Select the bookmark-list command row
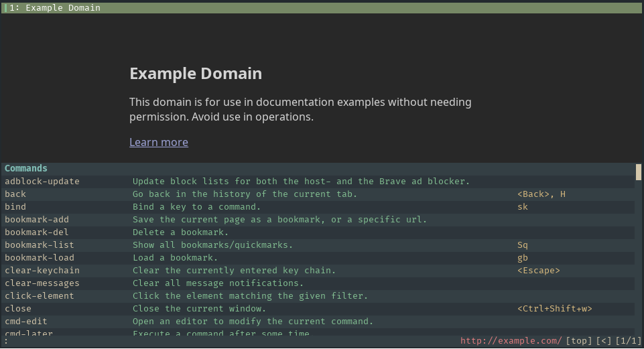The width and height of the screenshot is (644, 349). pos(40,245)
